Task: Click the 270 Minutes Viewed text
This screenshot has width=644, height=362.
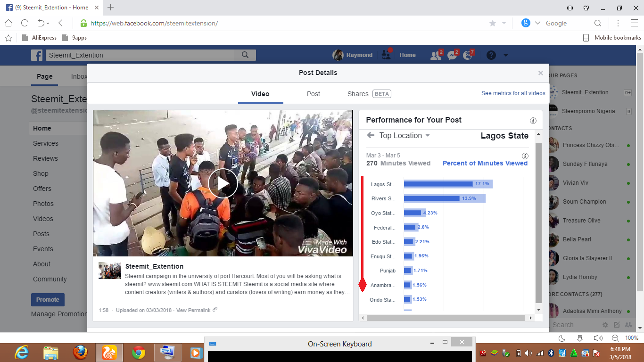Action: click(398, 163)
